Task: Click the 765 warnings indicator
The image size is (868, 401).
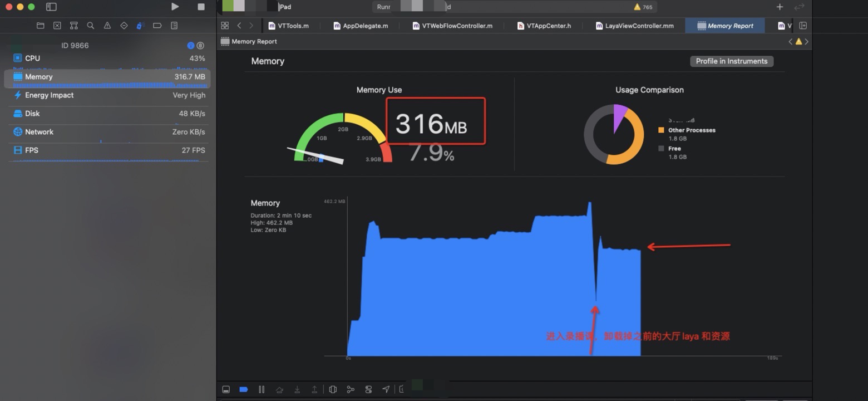Action: [643, 7]
